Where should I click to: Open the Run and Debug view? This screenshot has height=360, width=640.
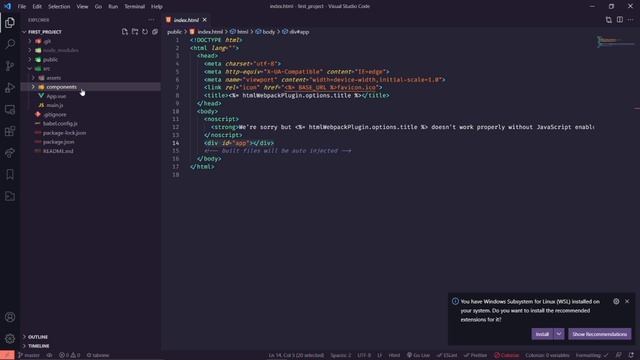tap(10, 87)
